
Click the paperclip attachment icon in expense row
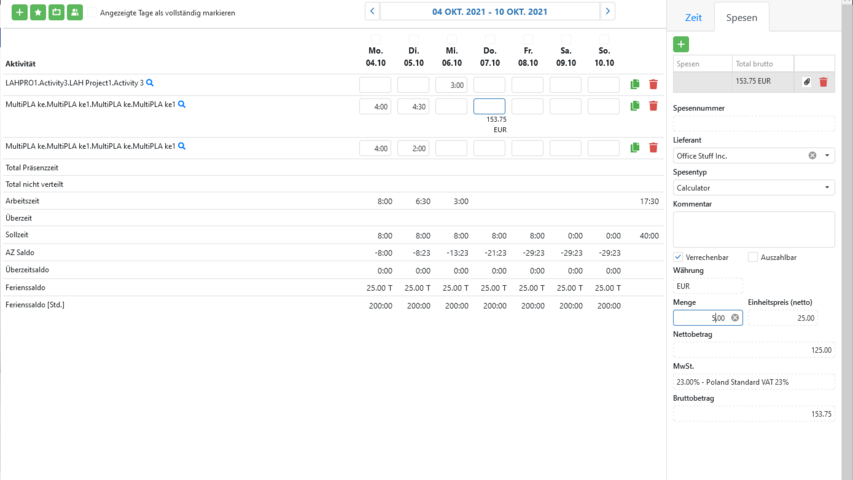pyautogui.click(x=807, y=82)
